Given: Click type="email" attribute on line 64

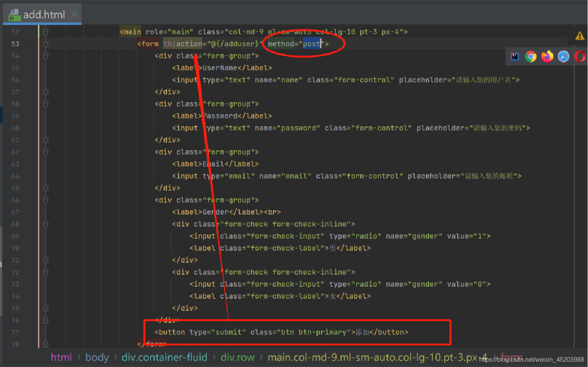Looking at the screenshot, I should click(229, 176).
